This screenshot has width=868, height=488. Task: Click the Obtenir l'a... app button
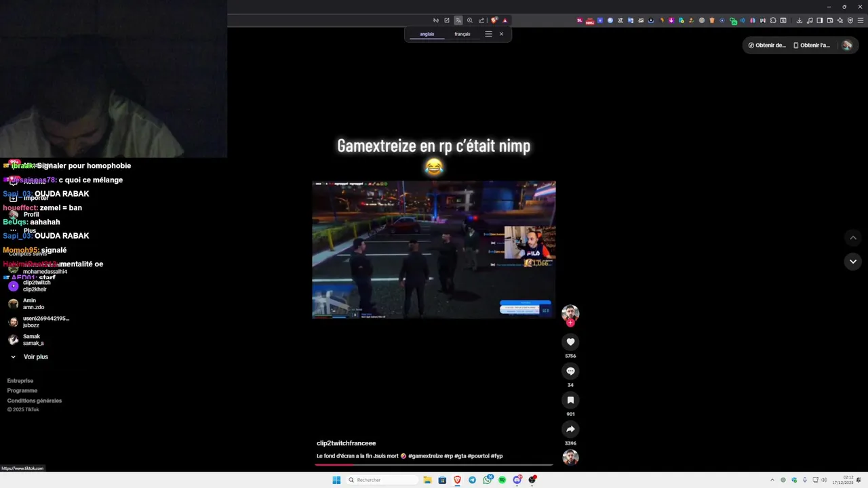click(x=812, y=45)
